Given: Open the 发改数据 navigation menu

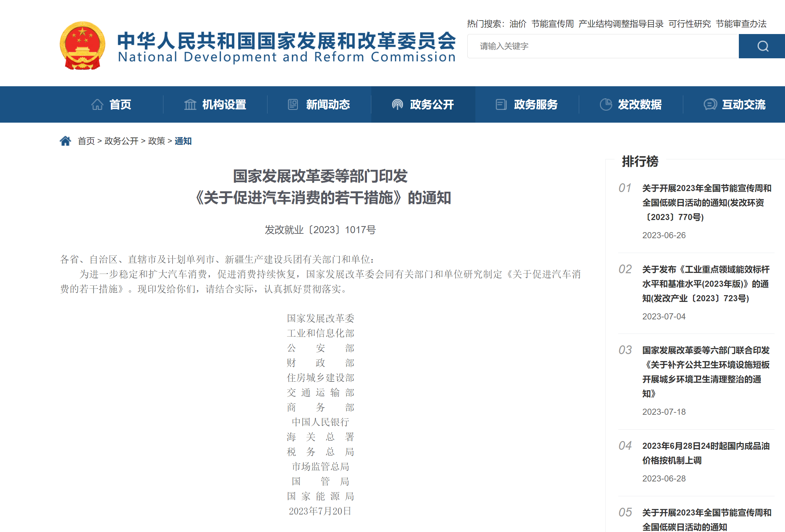Looking at the screenshot, I should [639, 104].
